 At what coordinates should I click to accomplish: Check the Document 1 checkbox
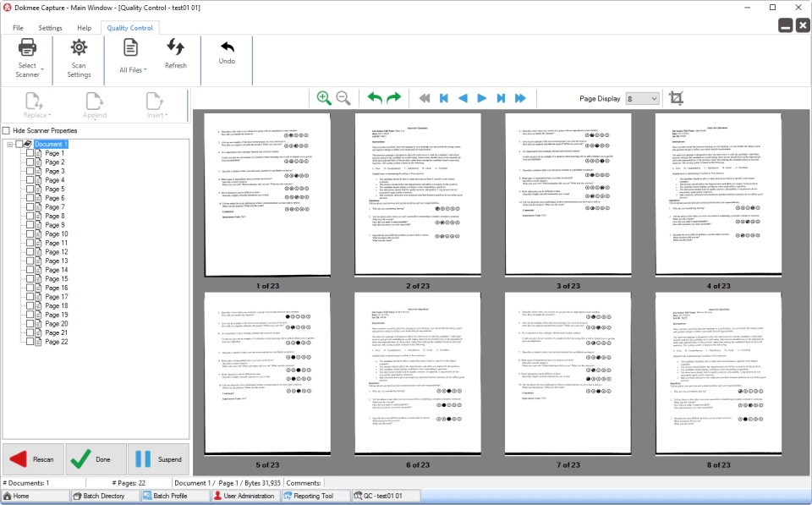click(19, 144)
